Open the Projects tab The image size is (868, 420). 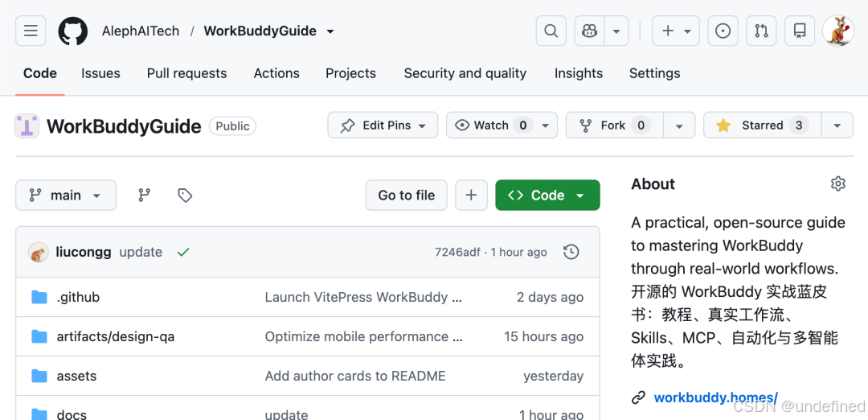point(350,73)
